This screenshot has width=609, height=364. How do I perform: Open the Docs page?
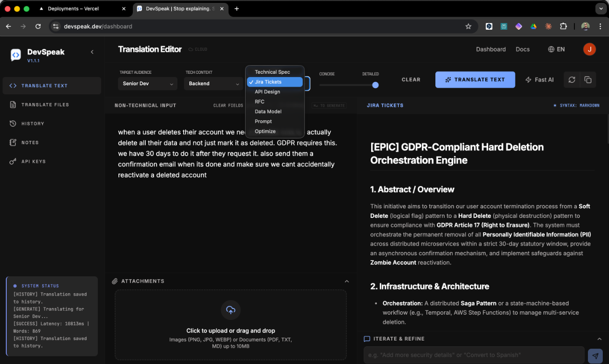pyautogui.click(x=522, y=49)
